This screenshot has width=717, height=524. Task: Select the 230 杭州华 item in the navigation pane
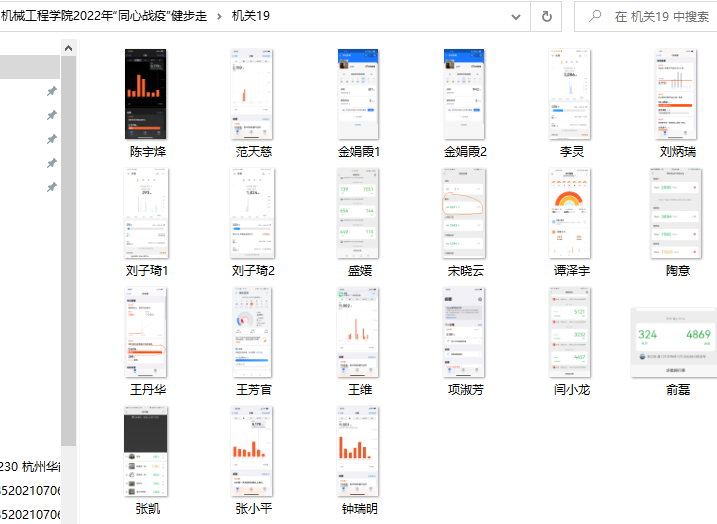coord(30,466)
